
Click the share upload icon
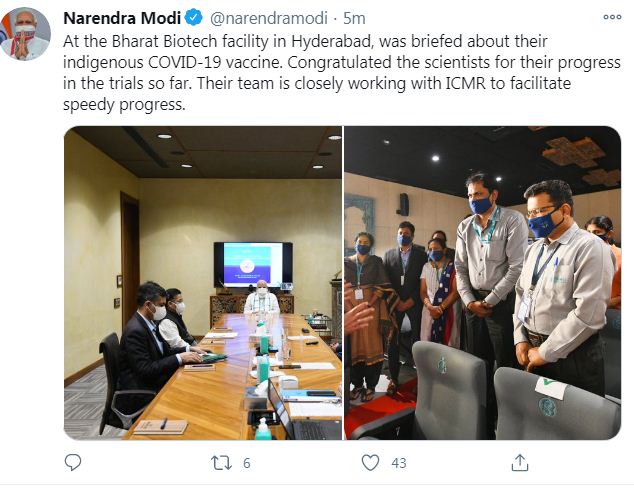520,463
